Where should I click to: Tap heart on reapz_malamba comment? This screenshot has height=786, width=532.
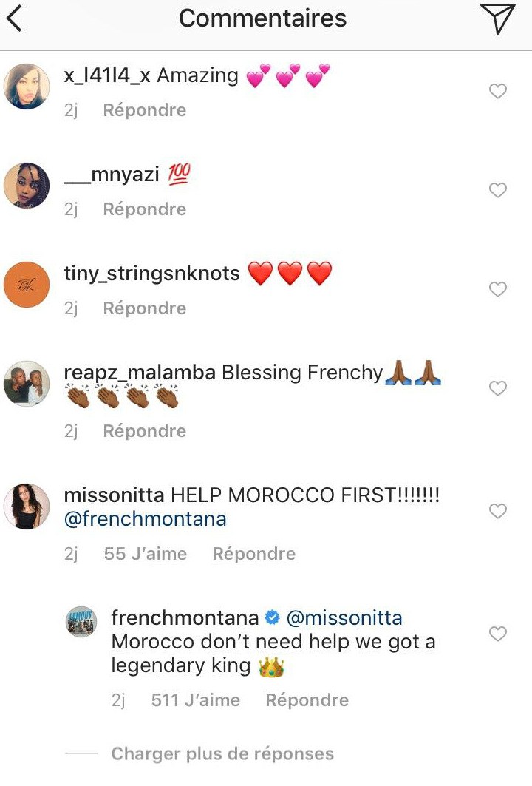pos(497,388)
